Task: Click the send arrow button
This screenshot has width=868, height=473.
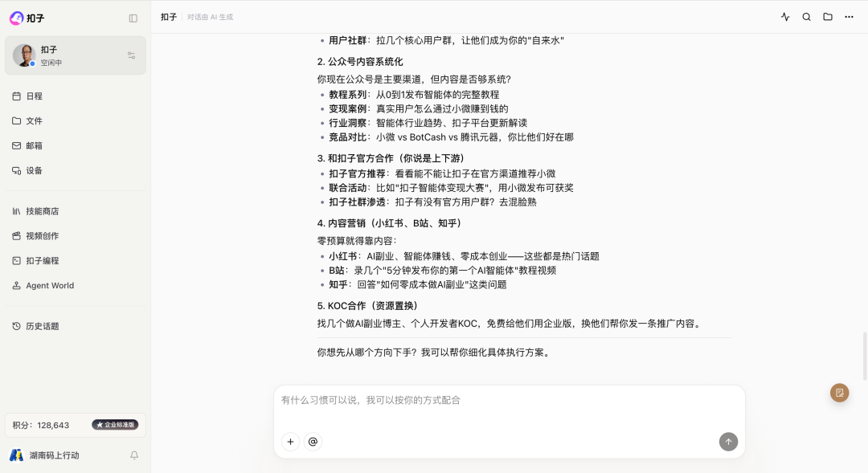Action: pyautogui.click(x=728, y=442)
